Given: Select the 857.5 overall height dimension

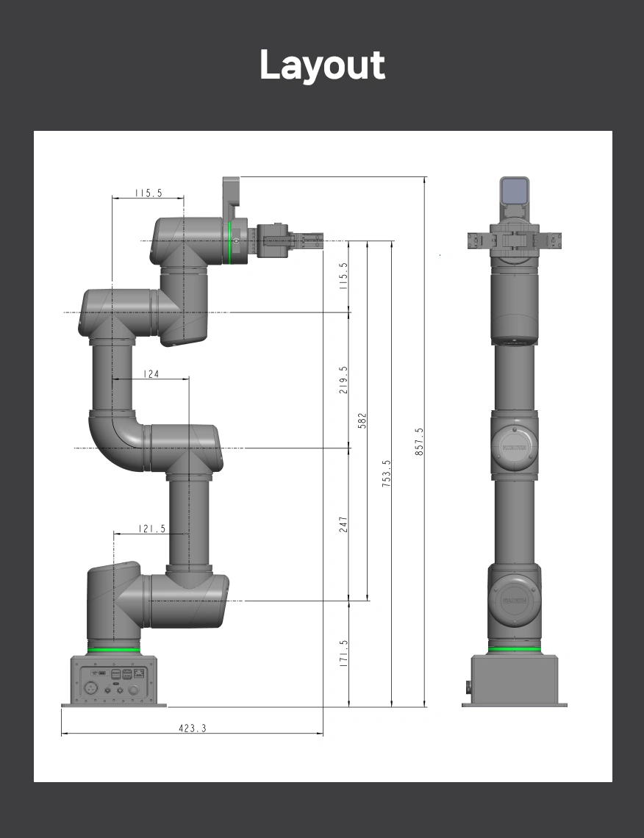Looking at the screenshot, I should pyautogui.click(x=419, y=441).
